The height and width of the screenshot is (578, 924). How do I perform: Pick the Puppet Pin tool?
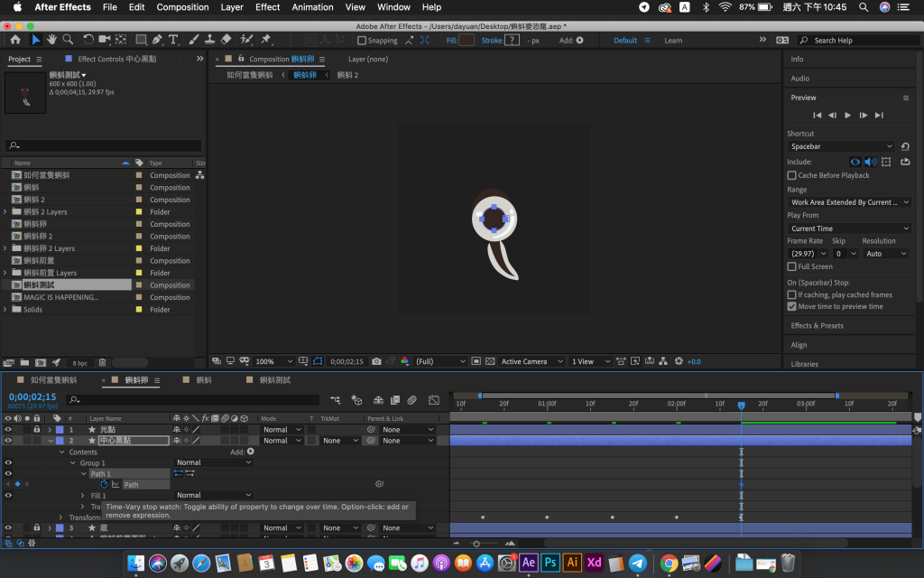pyautogui.click(x=265, y=40)
